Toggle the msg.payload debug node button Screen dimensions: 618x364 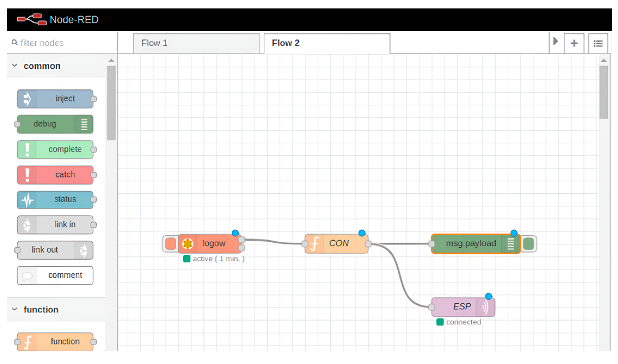pyautogui.click(x=528, y=244)
